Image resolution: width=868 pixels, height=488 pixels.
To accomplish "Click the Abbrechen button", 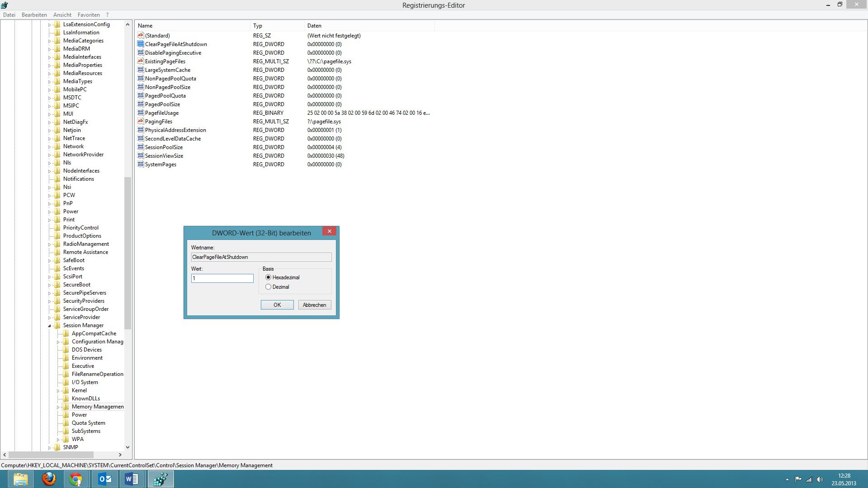I will coord(315,305).
